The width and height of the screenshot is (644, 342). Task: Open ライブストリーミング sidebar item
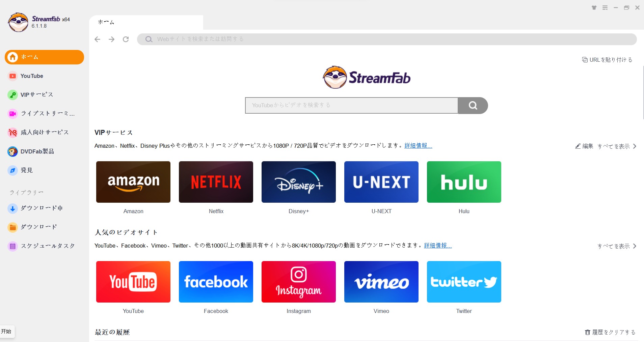(x=41, y=114)
